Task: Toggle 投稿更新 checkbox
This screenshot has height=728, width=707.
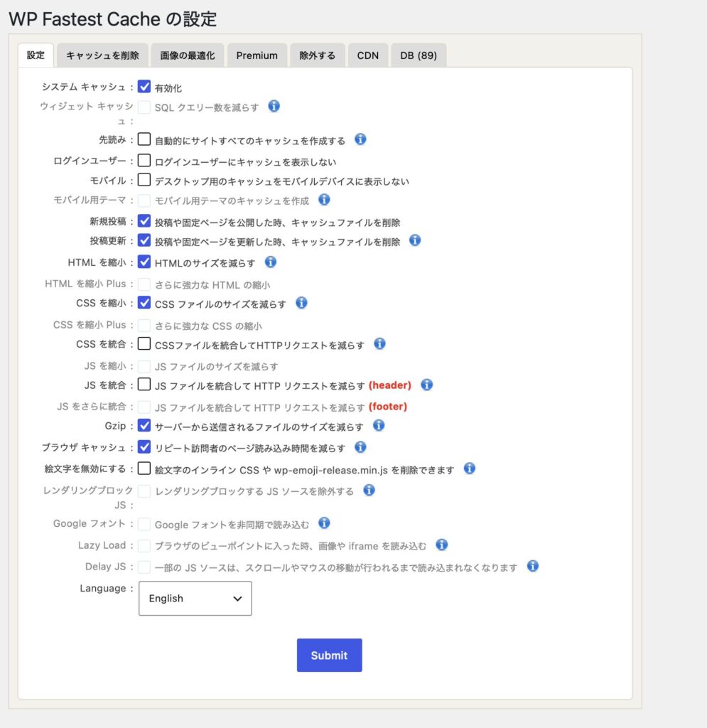Action: tap(144, 240)
